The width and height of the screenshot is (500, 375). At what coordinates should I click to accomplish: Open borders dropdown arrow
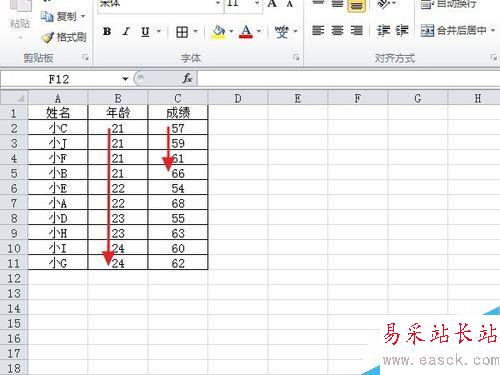pyautogui.click(x=196, y=32)
